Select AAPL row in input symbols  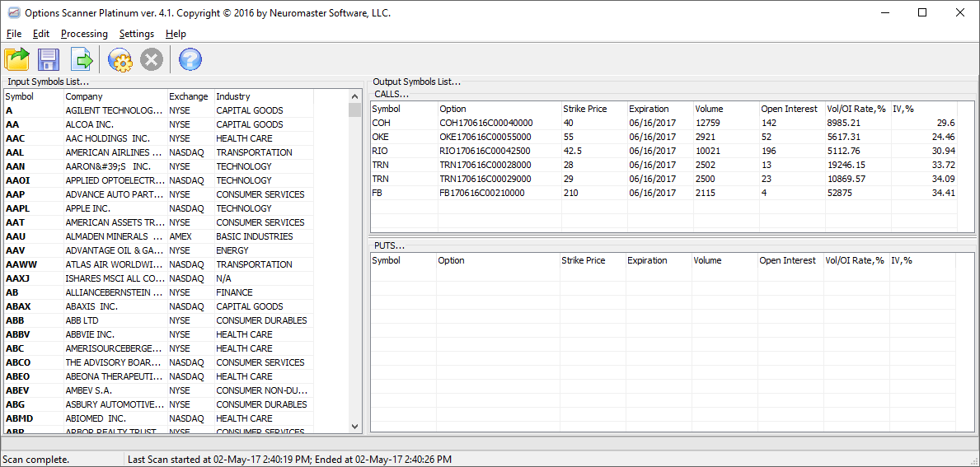point(159,208)
